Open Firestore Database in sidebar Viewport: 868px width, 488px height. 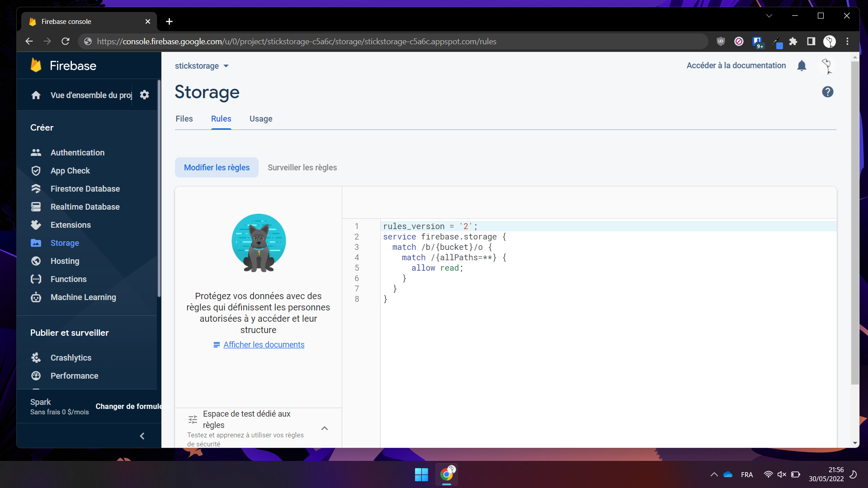pos(85,189)
